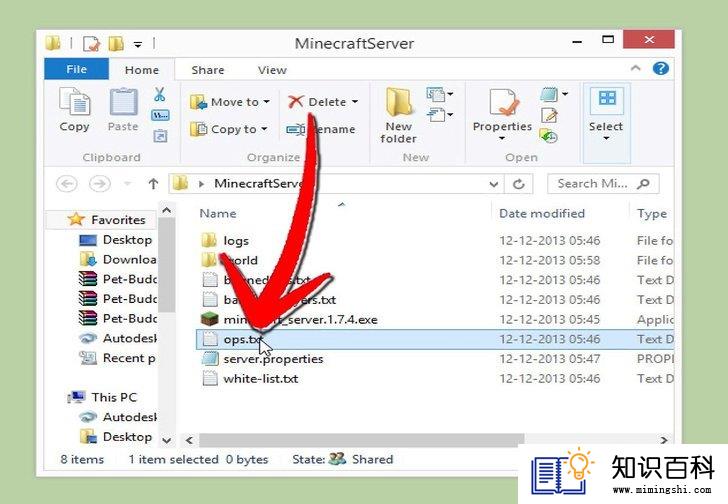This screenshot has width=728, height=504.
Task: Open first Pet-Budd archive in Favorites
Action: [130, 279]
